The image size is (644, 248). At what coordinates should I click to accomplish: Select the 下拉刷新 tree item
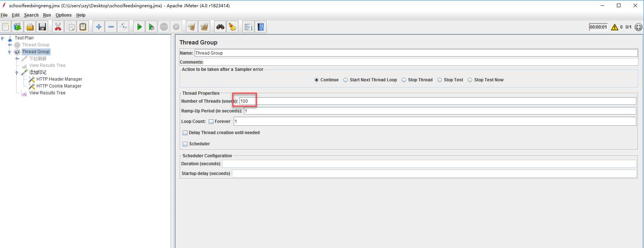coord(38,59)
